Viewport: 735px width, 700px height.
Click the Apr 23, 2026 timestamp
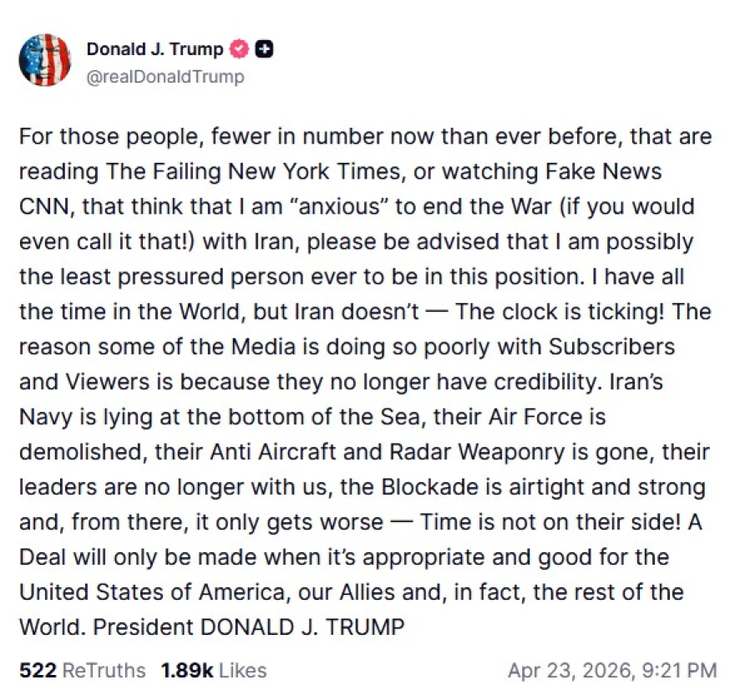(570, 670)
